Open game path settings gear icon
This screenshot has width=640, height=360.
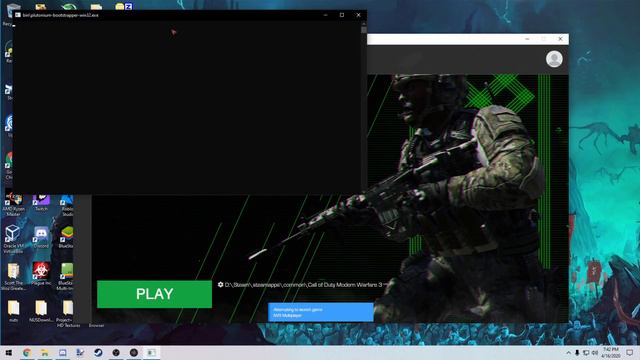pyautogui.click(x=220, y=284)
